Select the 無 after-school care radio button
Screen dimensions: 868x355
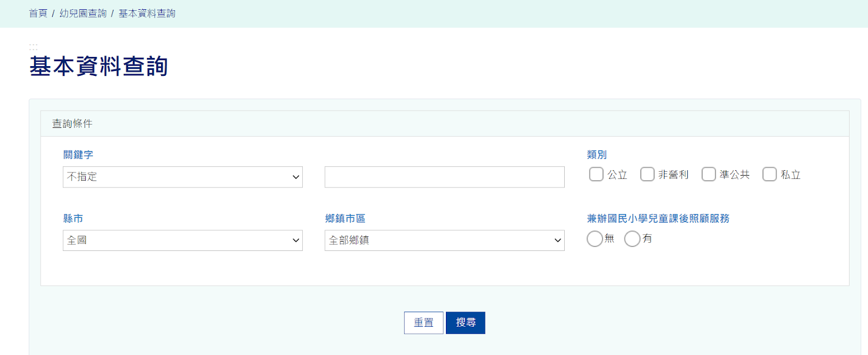point(595,238)
